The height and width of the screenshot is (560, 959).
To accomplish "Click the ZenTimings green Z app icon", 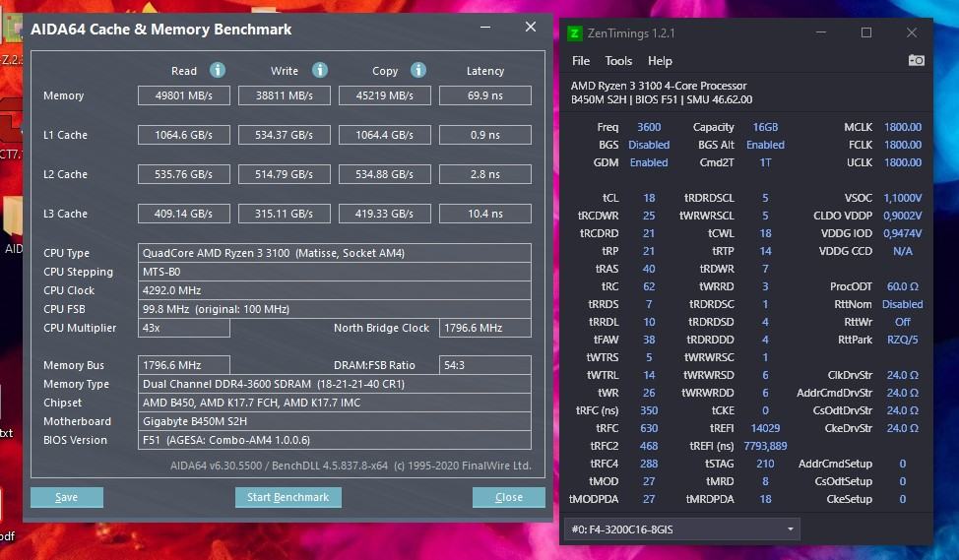I will (x=574, y=33).
